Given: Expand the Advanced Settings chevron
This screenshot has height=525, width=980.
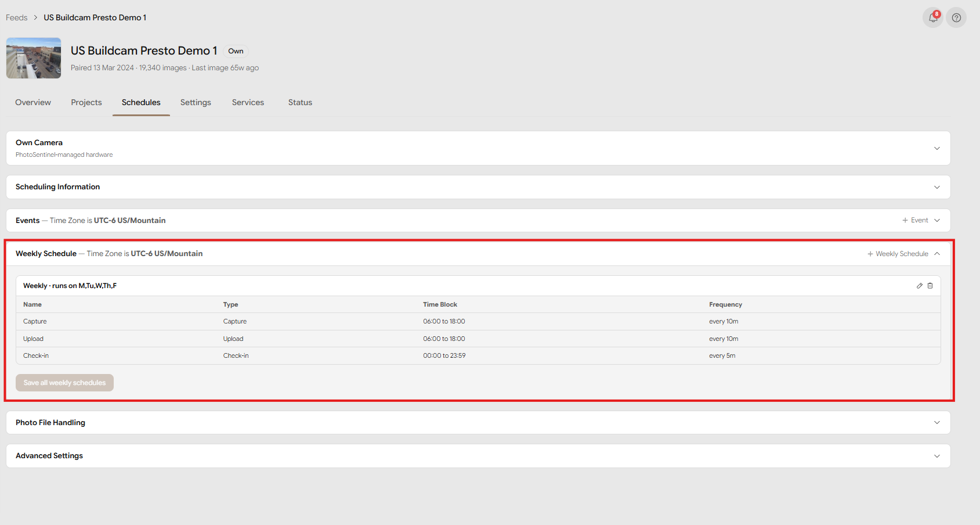Looking at the screenshot, I should point(936,456).
